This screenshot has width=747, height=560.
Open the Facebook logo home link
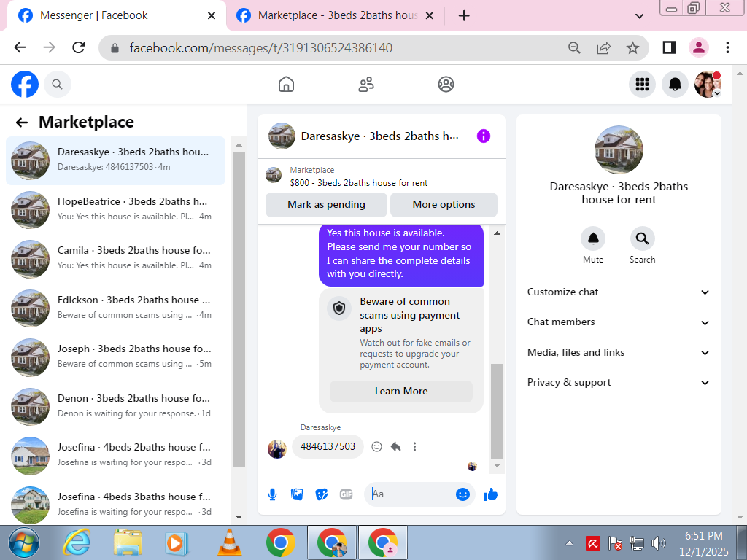(x=25, y=85)
